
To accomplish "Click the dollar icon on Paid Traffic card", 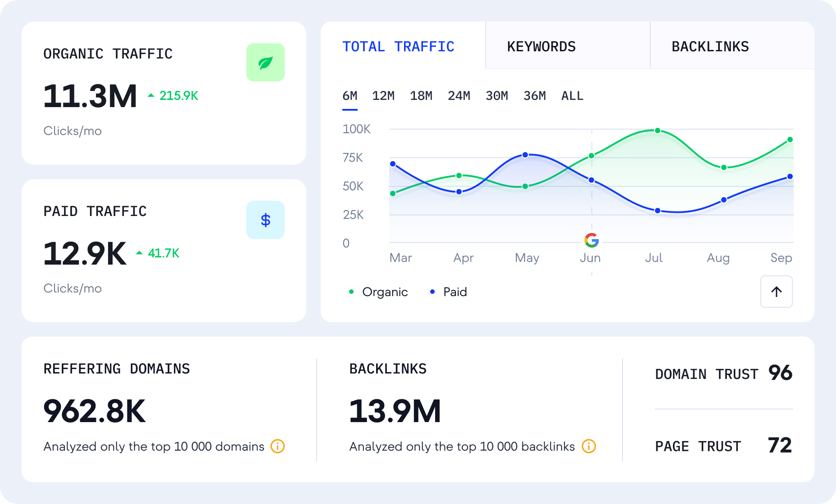I will 265,220.
